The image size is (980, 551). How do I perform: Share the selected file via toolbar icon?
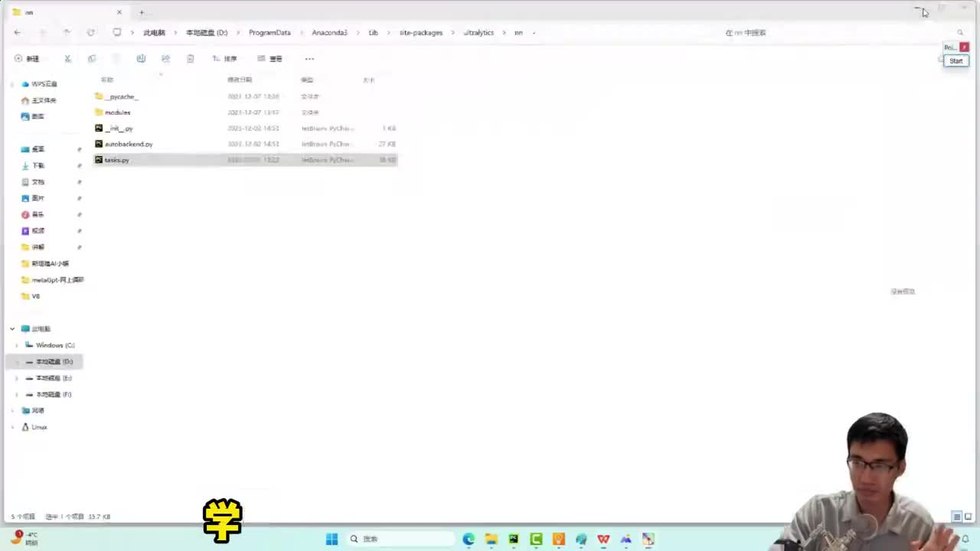165,58
